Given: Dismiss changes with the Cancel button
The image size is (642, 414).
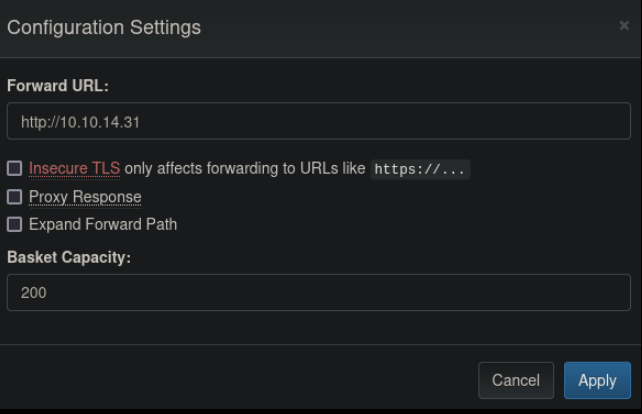Looking at the screenshot, I should (516, 380).
